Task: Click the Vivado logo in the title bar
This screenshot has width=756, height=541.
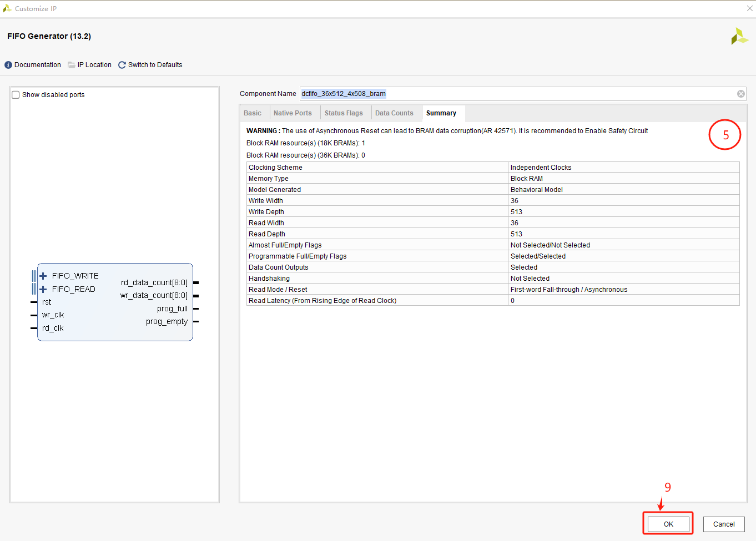Action: click(x=7, y=8)
